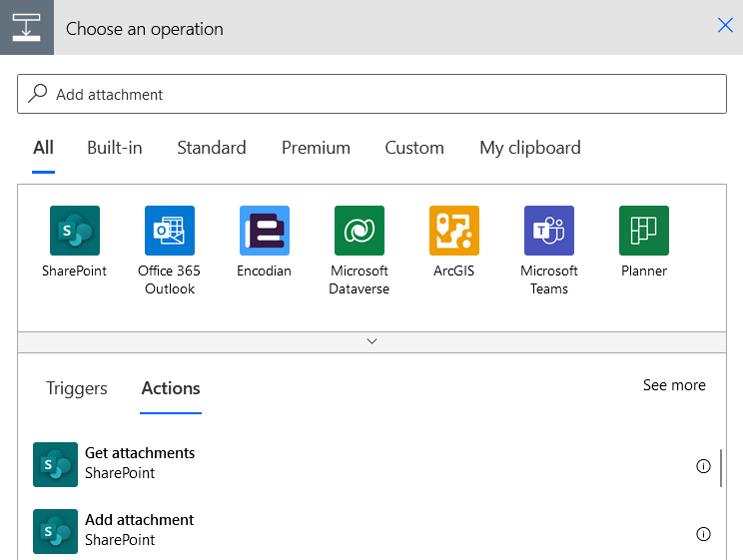
Task: Choose the Office 365 Outlook connector
Action: pos(169,231)
